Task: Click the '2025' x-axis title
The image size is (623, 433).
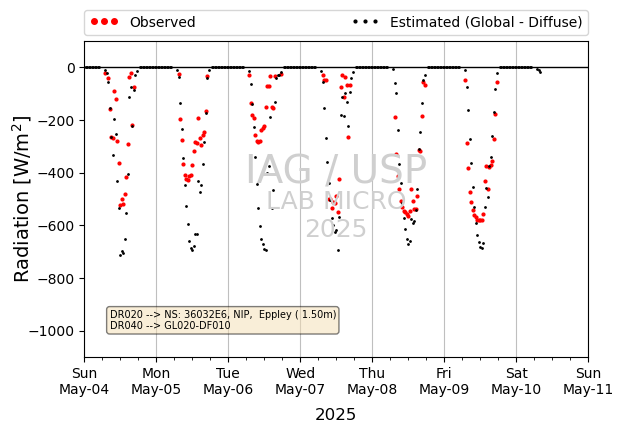Action: coord(335,415)
